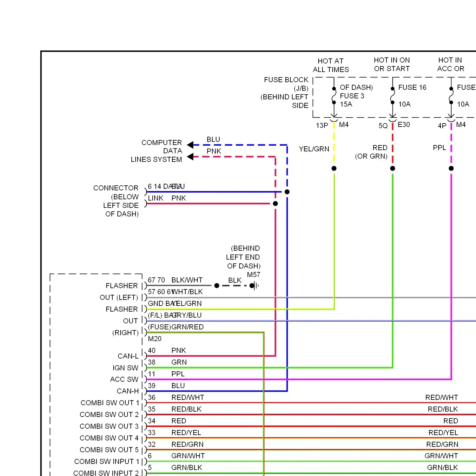The image size is (476, 476).
Task: Click RED/WHT label at pin 36
Action: click(188, 397)
